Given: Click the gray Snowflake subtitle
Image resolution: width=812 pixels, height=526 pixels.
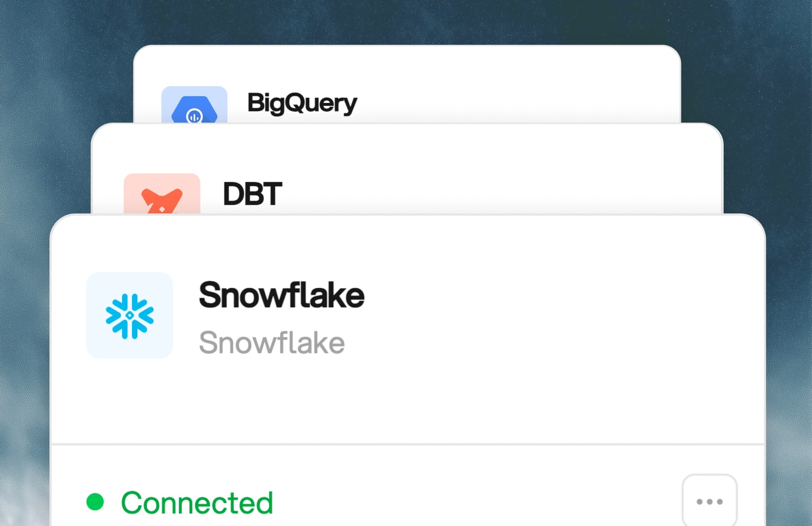Looking at the screenshot, I should click(272, 342).
